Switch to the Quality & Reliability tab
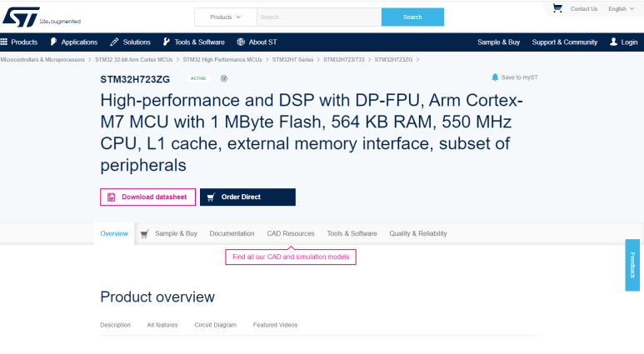This screenshot has width=644, height=354. pos(418,234)
